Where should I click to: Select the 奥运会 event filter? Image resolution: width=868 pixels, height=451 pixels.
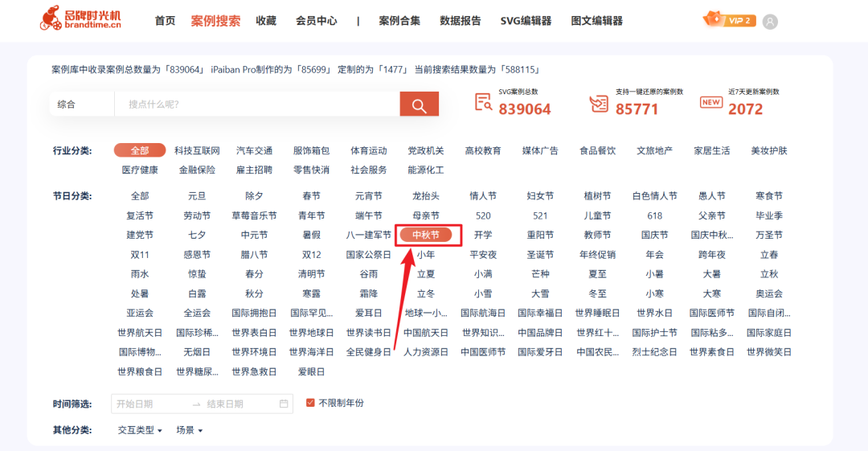769,293
